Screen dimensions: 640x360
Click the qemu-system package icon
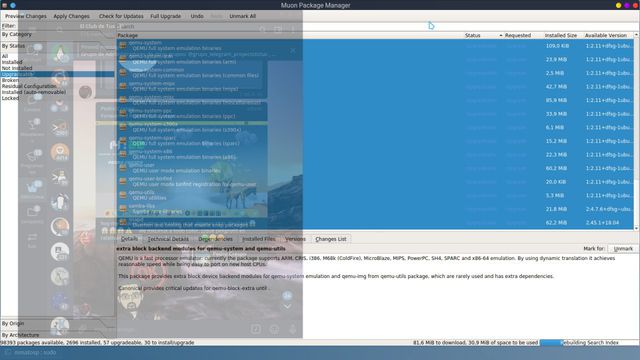pyautogui.click(x=123, y=46)
